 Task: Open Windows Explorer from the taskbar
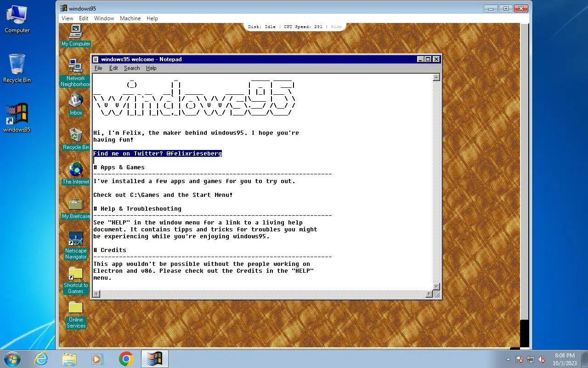pos(69,359)
